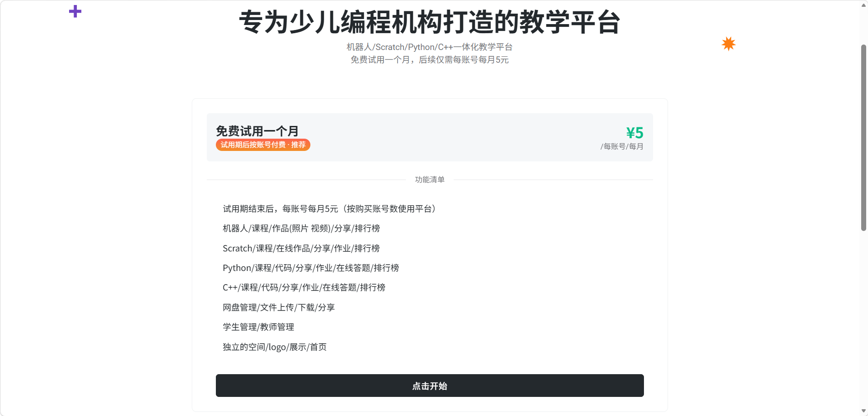This screenshot has height=416, width=868.
Task: Click the feature 学生管理/教师管理
Action: click(258, 327)
